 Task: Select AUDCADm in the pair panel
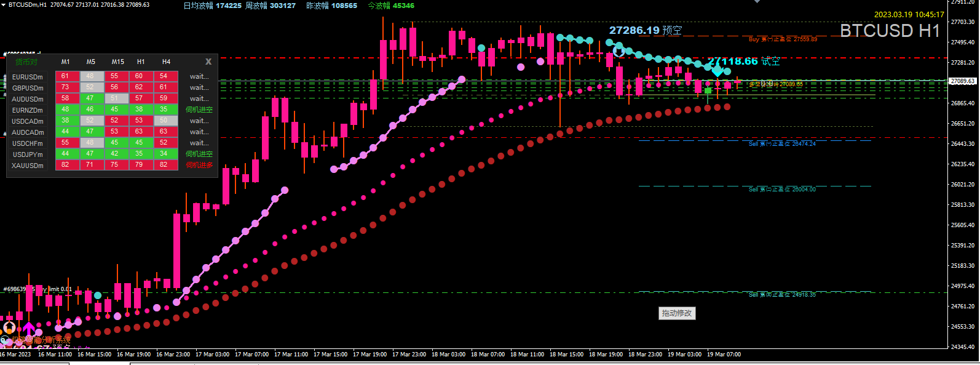(x=28, y=132)
